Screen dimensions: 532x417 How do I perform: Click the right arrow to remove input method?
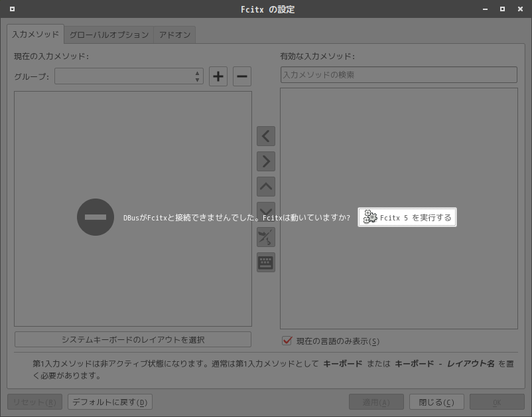point(266,161)
